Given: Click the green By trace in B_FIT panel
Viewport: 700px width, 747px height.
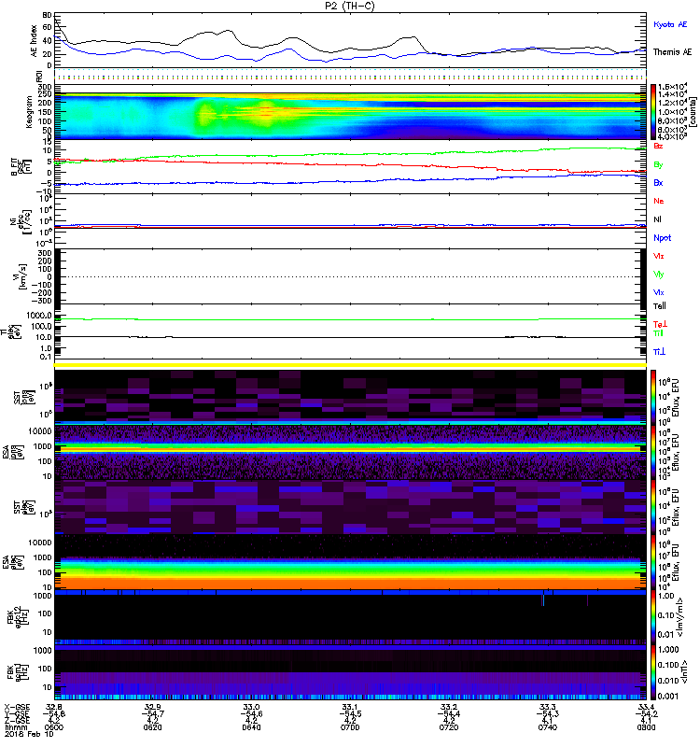Looking at the screenshot, I should [x=350, y=154].
